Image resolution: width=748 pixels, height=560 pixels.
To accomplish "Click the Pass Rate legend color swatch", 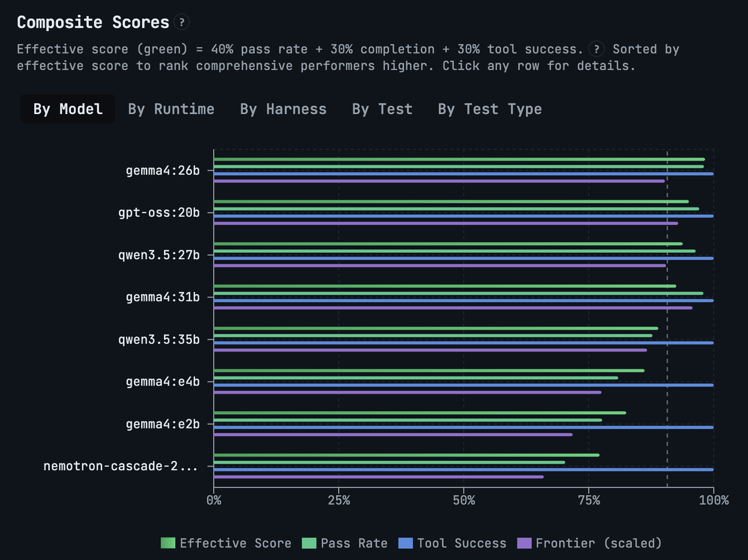I will (x=310, y=543).
